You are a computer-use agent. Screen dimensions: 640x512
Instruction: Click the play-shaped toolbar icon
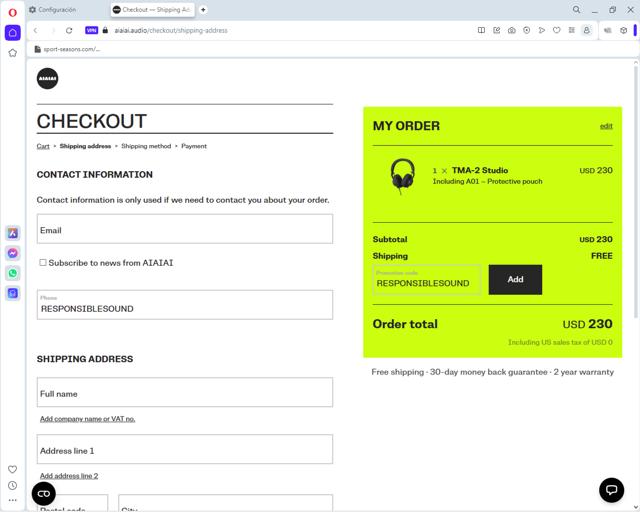pos(542,30)
